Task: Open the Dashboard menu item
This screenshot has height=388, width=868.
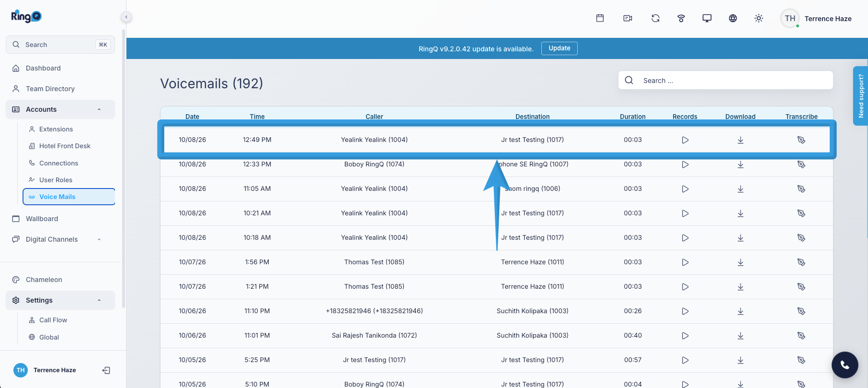Action: coord(60,68)
